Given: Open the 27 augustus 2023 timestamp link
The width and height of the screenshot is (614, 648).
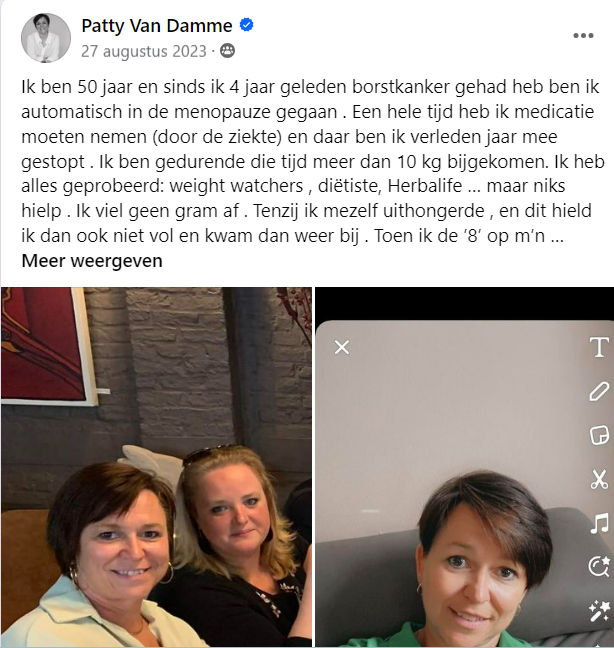Looking at the screenshot, I should pyautogui.click(x=143, y=51).
